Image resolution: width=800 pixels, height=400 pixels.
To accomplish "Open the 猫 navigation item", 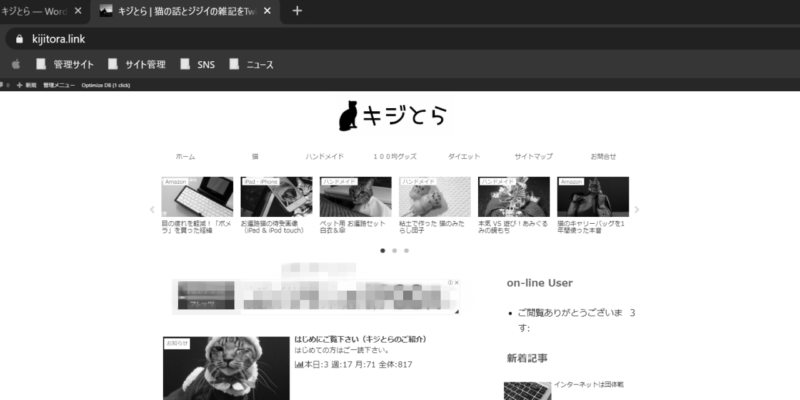I will [255, 157].
